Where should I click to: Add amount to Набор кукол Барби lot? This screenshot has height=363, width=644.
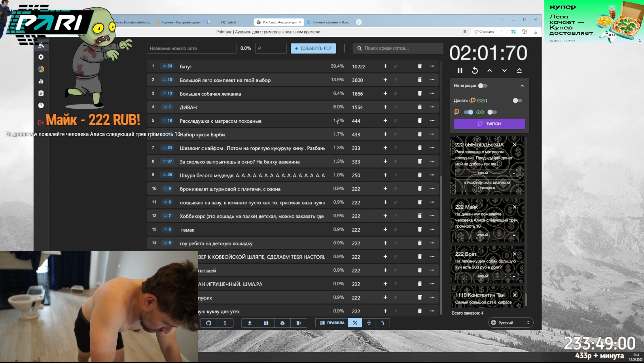[x=385, y=134]
